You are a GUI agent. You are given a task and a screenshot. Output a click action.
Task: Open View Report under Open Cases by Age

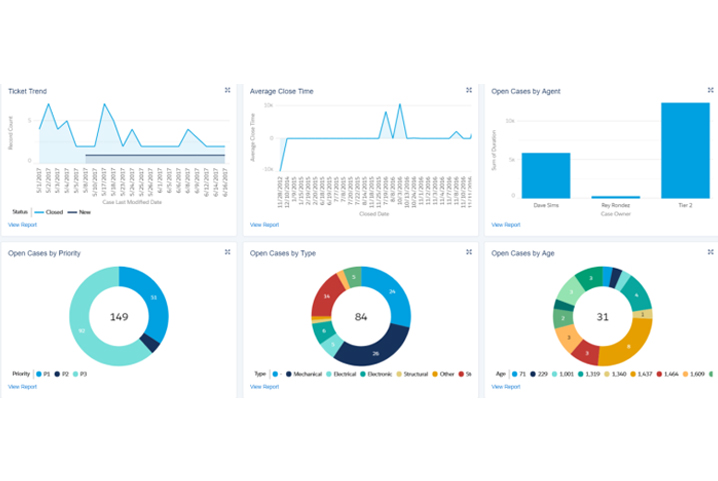[x=506, y=387]
